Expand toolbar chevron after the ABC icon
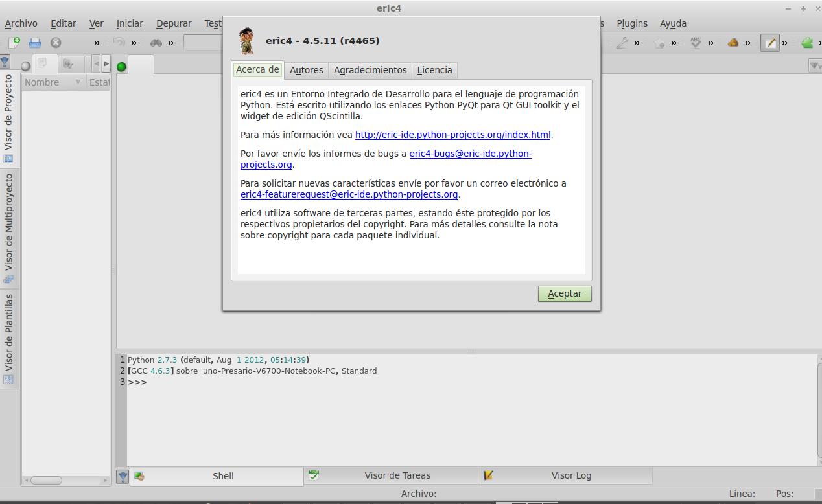Screen dimensions: 822x504 (x=711, y=43)
